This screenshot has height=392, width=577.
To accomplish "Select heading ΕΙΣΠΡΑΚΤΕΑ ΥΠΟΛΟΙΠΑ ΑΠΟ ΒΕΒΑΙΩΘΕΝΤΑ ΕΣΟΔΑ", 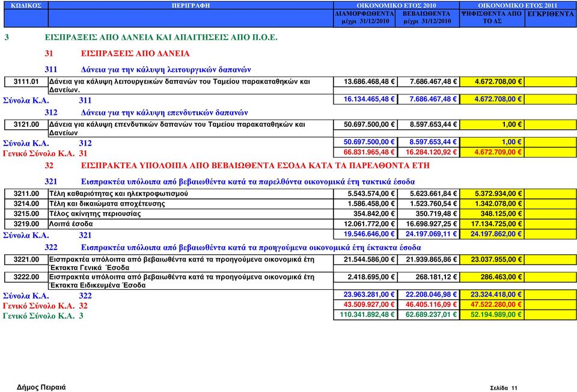I will [x=255, y=165].
